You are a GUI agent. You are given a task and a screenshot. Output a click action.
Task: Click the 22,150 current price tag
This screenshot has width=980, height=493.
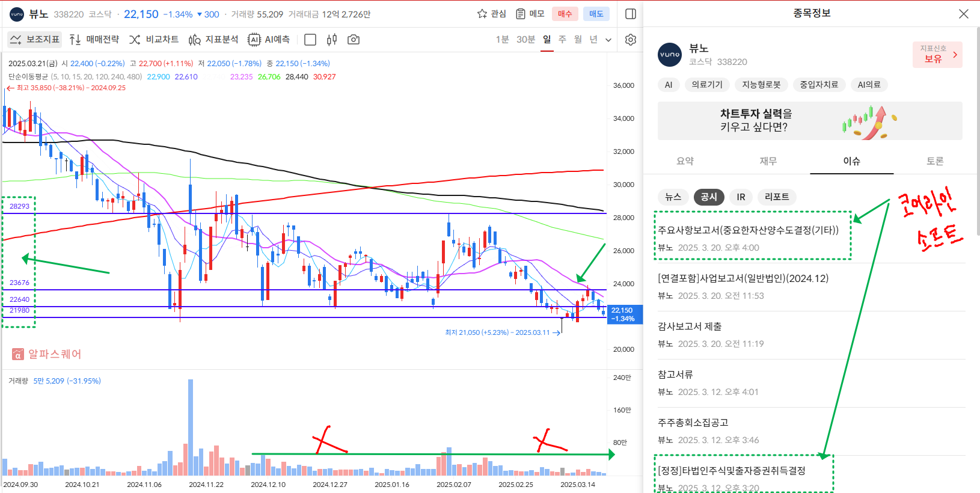point(625,314)
